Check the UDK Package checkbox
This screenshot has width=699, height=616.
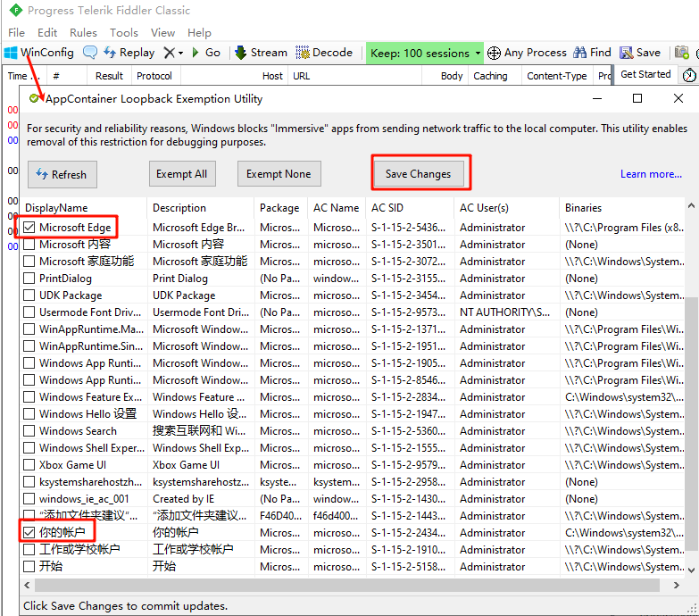(x=29, y=296)
